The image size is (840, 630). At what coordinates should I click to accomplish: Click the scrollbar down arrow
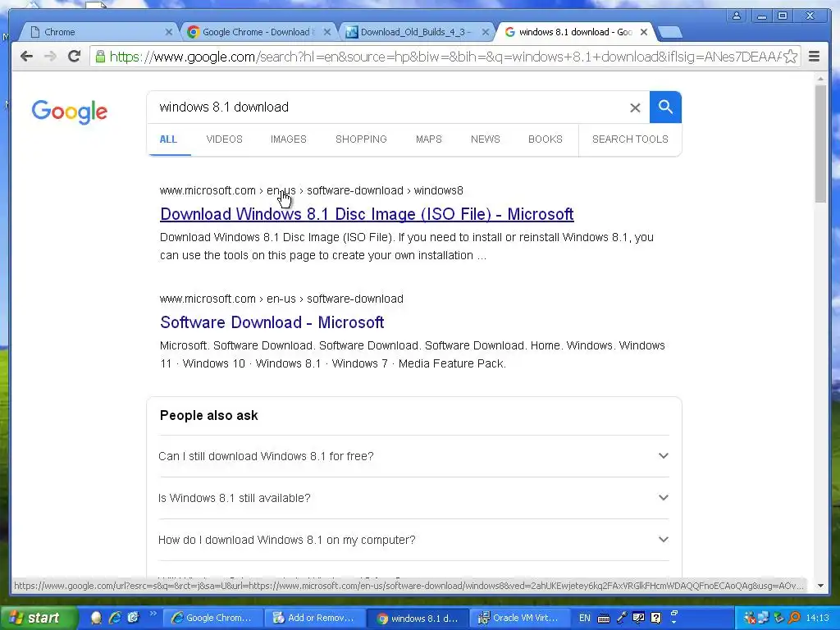(820, 586)
